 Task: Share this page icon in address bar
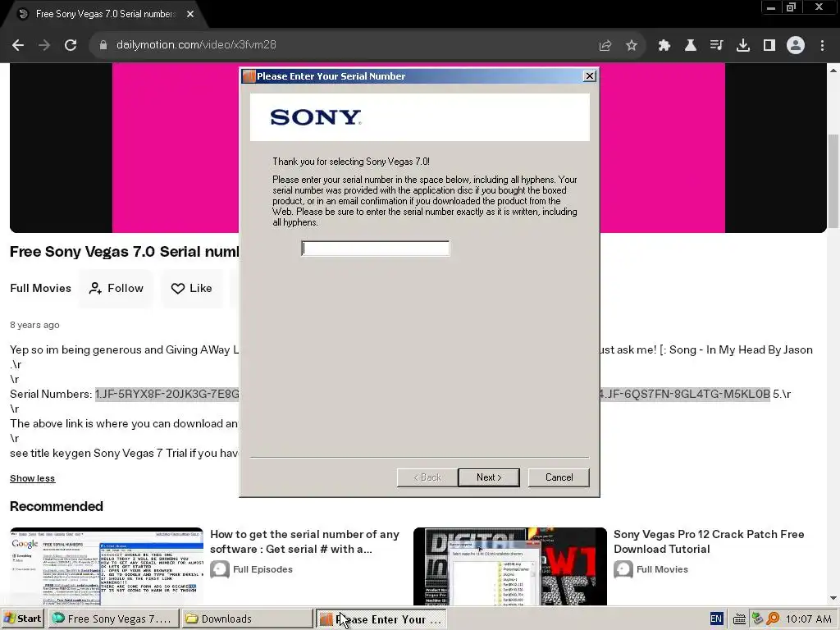605,46
